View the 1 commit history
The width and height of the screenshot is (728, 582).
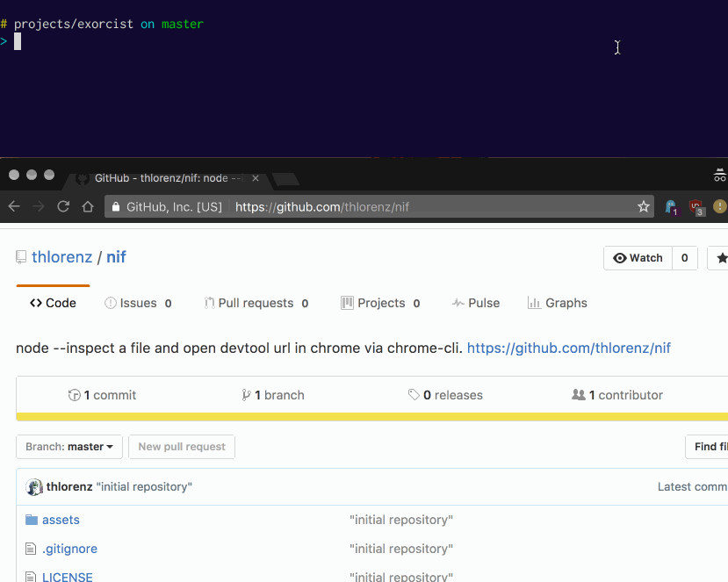click(x=102, y=395)
